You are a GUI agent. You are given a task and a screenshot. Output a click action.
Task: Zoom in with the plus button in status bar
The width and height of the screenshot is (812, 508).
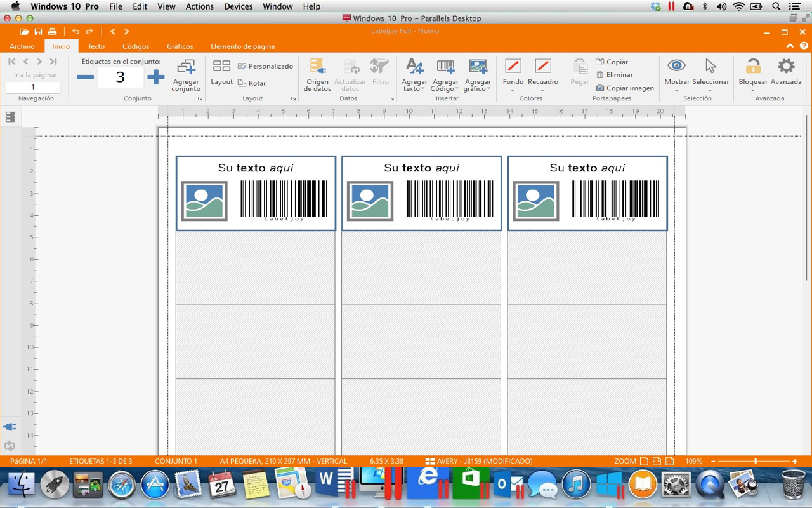tap(795, 462)
